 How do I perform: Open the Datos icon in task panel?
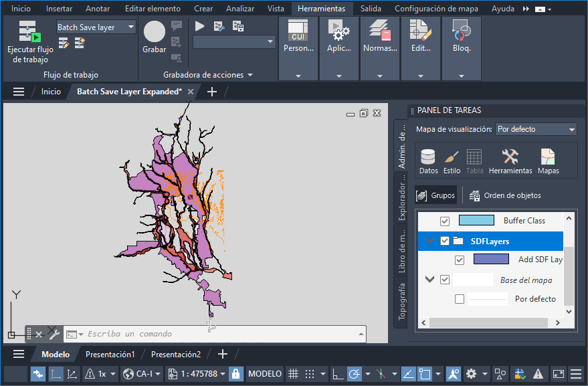(428, 158)
